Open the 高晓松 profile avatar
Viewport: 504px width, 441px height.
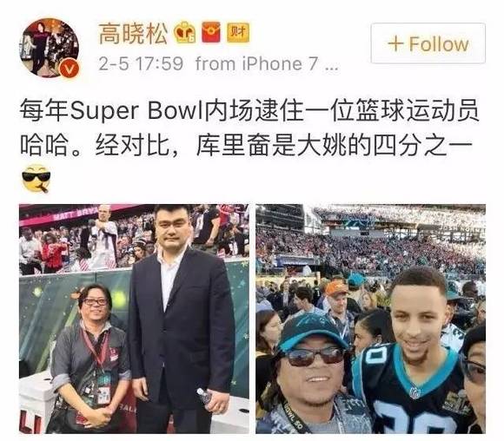[x=50, y=48]
